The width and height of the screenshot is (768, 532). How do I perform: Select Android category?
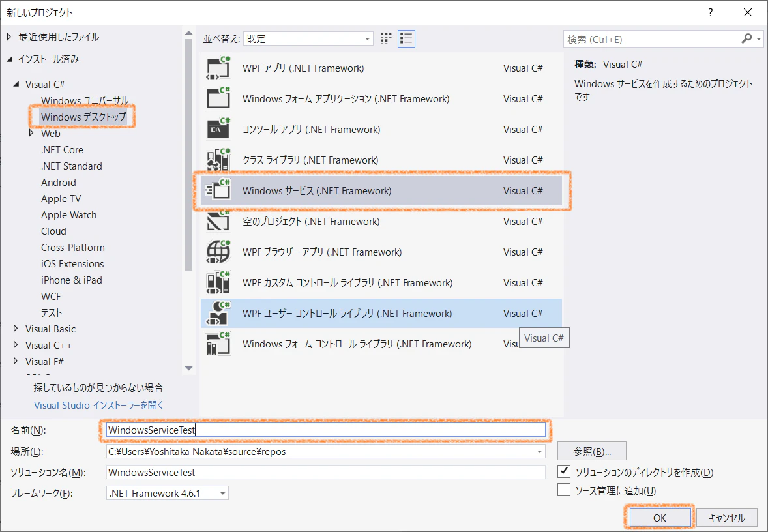(x=58, y=183)
